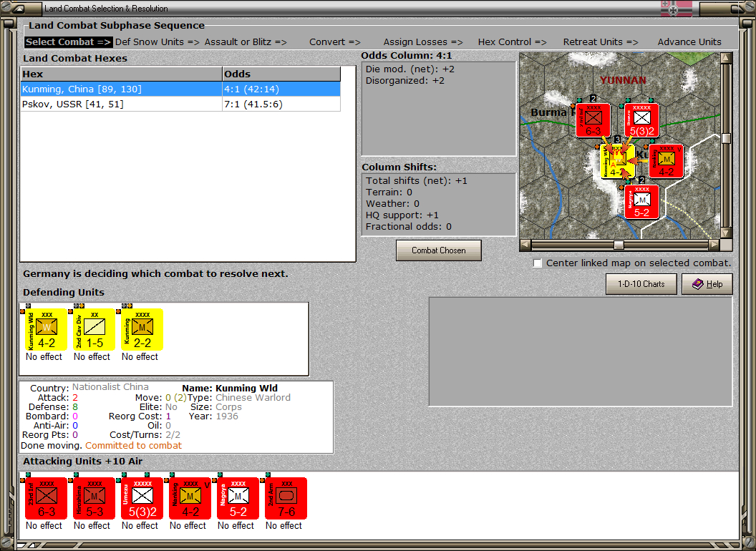The width and height of the screenshot is (756, 551).
Task: Open the Help button
Action: [x=707, y=284]
